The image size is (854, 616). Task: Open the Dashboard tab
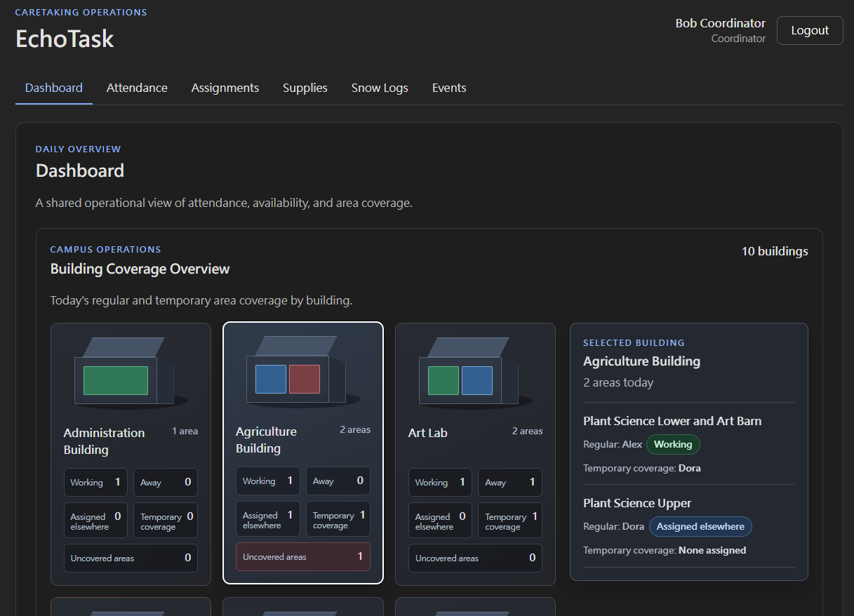(54, 88)
